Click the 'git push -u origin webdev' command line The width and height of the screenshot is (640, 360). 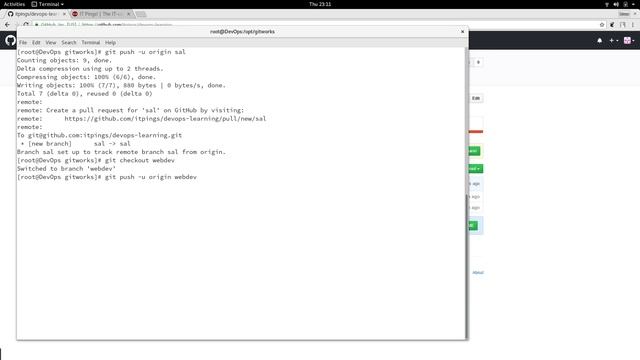tap(107, 177)
